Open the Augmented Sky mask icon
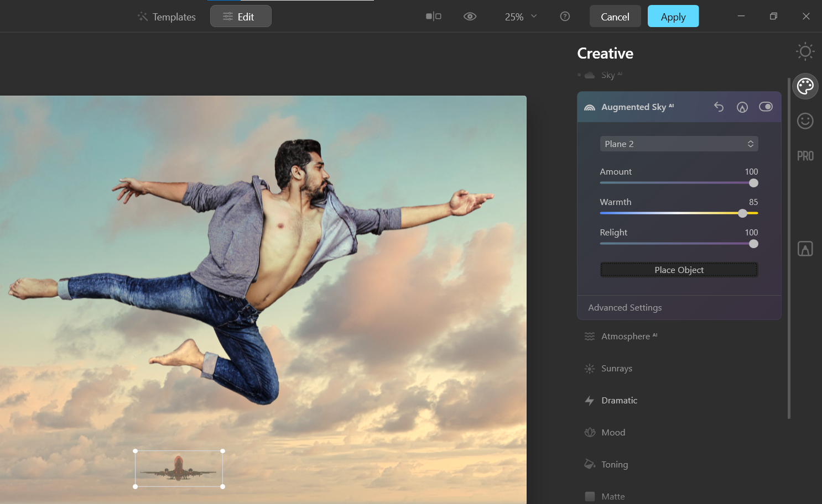822x504 pixels. pos(742,107)
